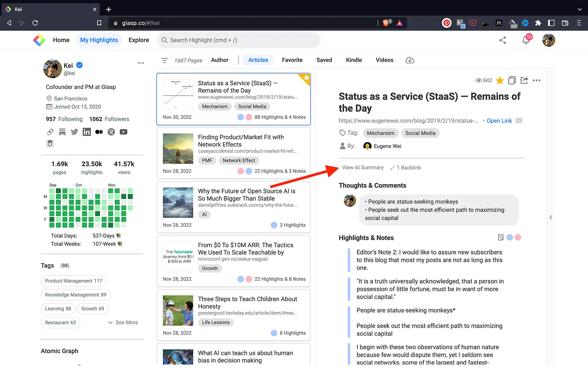Bookmark this page with the address bar icon

point(99,23)
